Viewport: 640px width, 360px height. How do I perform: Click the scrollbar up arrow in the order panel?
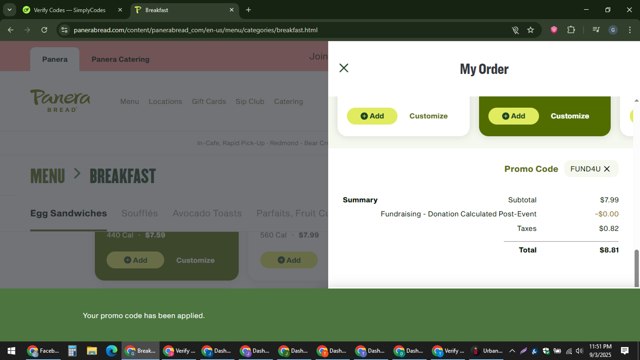pyautogui.click(x=636, y=100)
